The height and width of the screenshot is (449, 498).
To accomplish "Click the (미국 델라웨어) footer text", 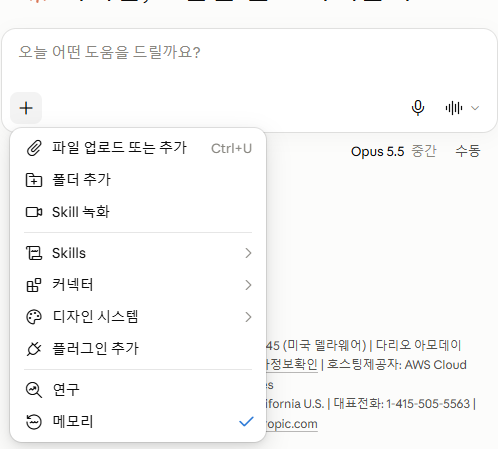I will (324, 345).
